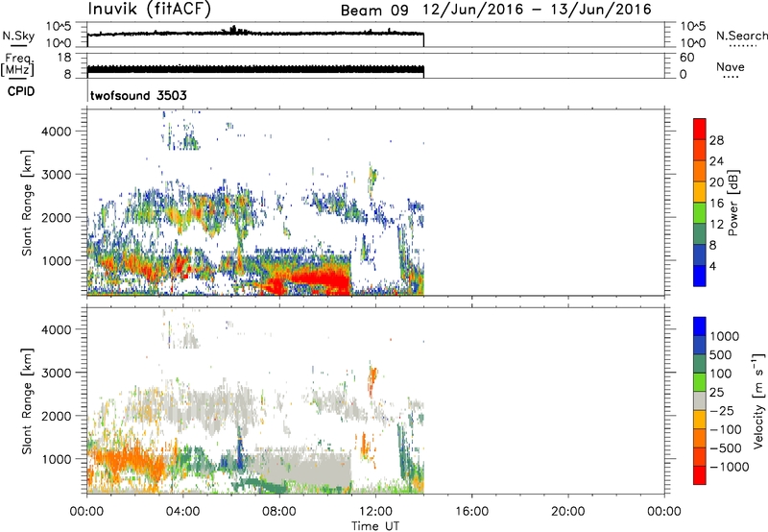Click the 'N.Search' legend label
Screen dimensions: 768x532
coord(741,36)
